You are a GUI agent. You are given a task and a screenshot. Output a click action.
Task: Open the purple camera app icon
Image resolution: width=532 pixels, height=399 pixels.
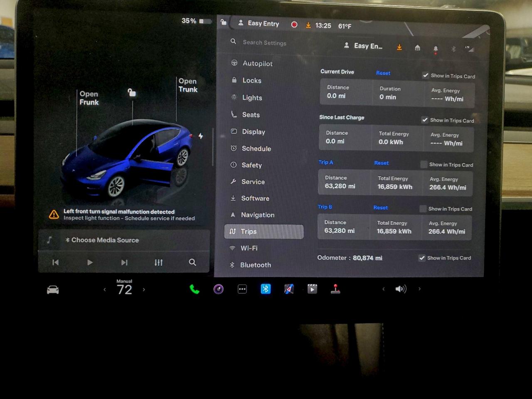click(x=219, y=289)
